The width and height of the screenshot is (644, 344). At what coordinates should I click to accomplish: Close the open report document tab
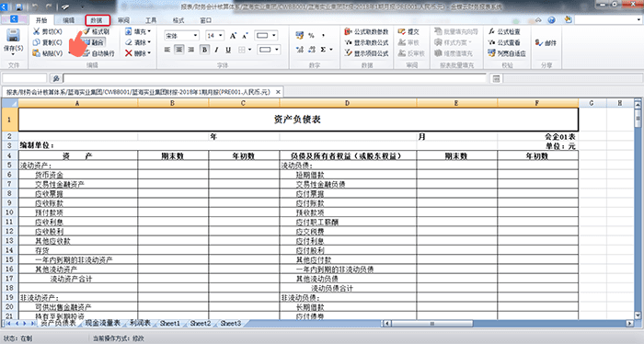click(278, 92)
